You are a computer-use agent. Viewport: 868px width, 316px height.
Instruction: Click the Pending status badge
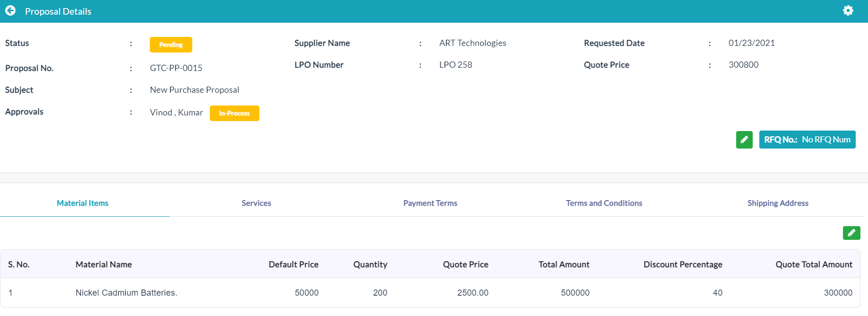171,44
